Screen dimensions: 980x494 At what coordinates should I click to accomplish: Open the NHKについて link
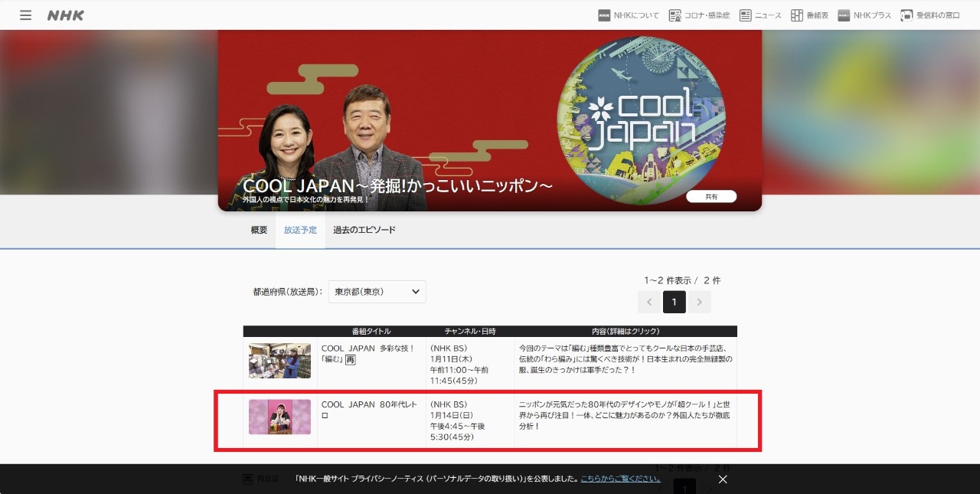(x=629, y=15)
